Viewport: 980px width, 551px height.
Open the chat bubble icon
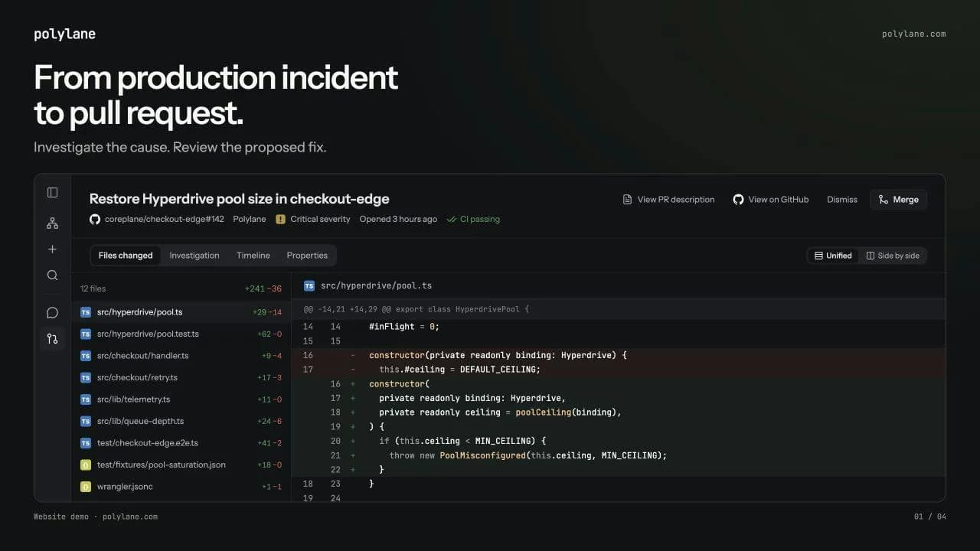[52, 313]
